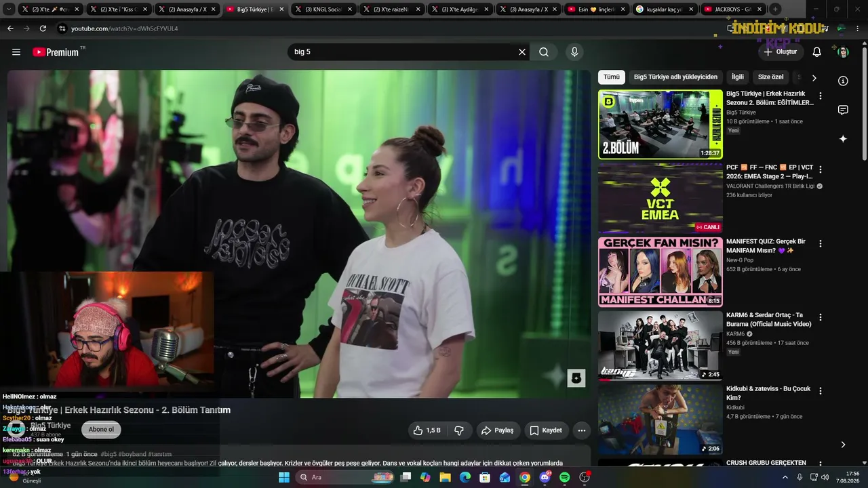The image size is (868, 488).
Task: Click the 'Abone ol' subscribe button
Action: [102, 430]
